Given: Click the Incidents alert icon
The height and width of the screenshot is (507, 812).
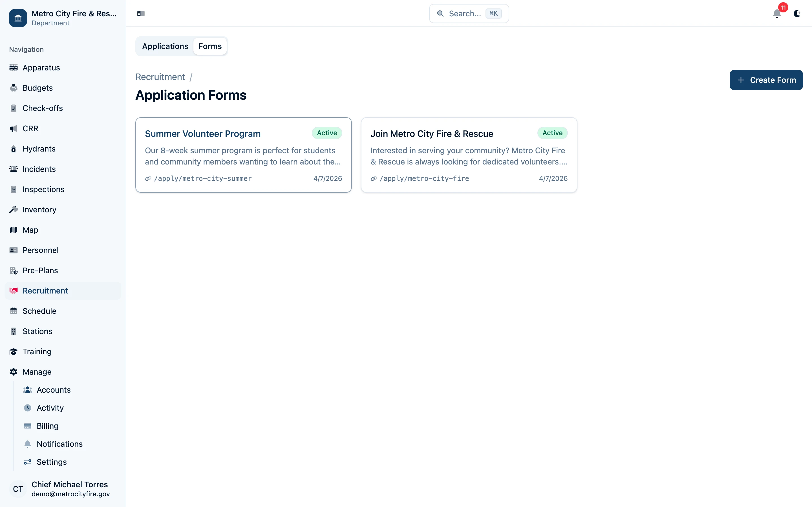Looking at the screenshot, I should pos(14,169).
